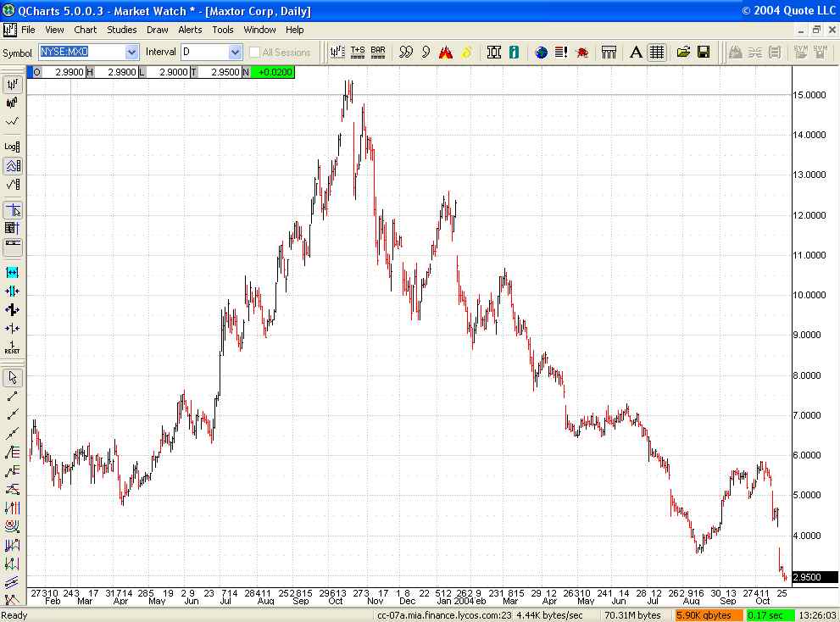Click the thin arrows compress icon above RESET
The image size is (840, 622).
pos(13,328)
